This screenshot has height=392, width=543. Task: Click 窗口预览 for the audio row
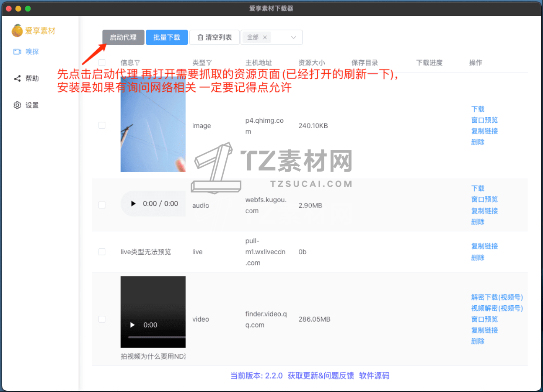484,199
